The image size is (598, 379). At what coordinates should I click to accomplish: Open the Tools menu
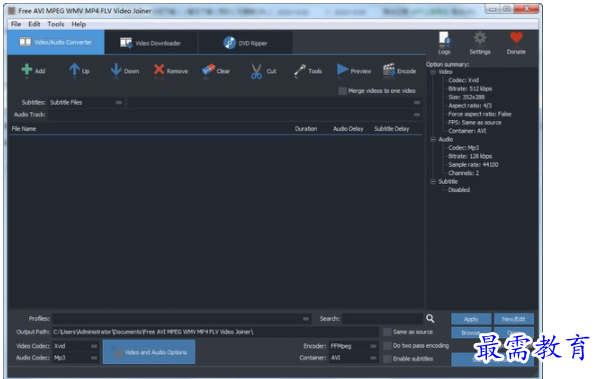56,24
